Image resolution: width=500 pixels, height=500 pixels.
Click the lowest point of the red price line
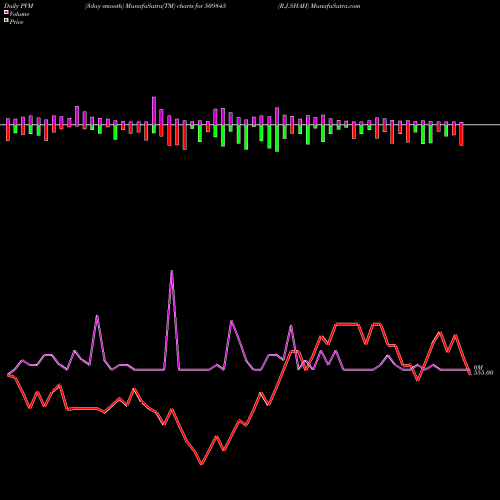pos(201,464)
